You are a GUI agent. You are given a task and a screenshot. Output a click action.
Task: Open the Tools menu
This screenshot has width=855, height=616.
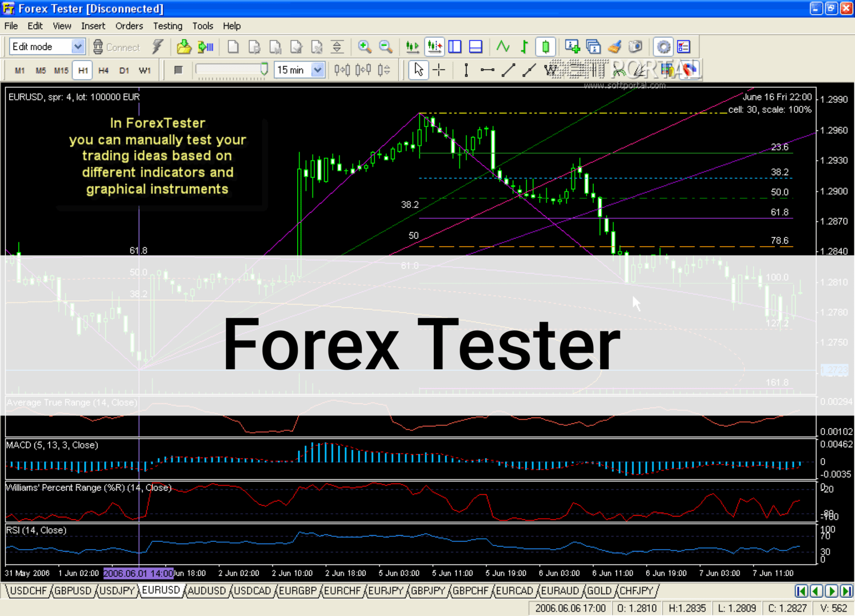pyautogui.click(x=203, y=26)
